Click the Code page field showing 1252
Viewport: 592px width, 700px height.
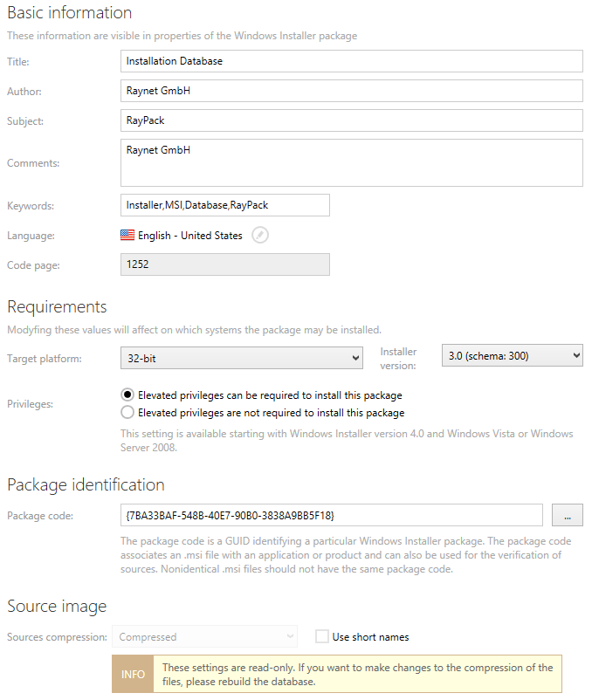click(224, 264)
